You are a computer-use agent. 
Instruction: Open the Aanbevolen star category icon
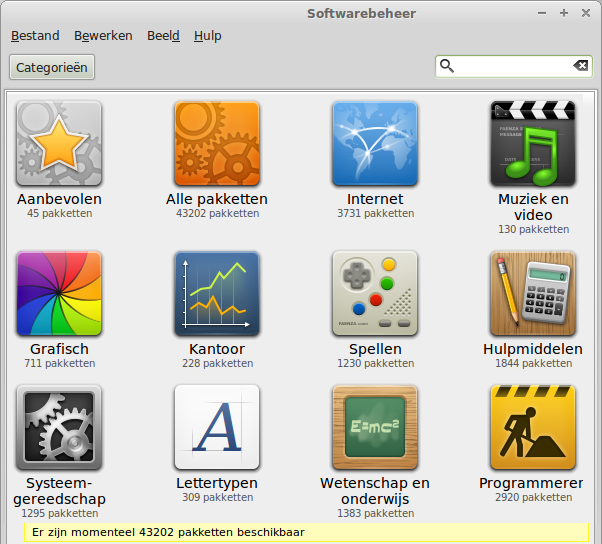(x=59, y=143)
